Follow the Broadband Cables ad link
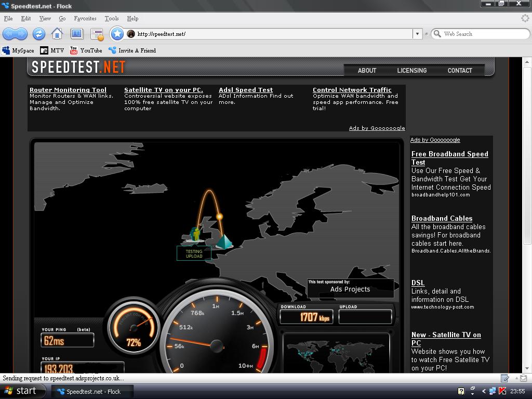This screenshot has height=399, width=532. 442,218
